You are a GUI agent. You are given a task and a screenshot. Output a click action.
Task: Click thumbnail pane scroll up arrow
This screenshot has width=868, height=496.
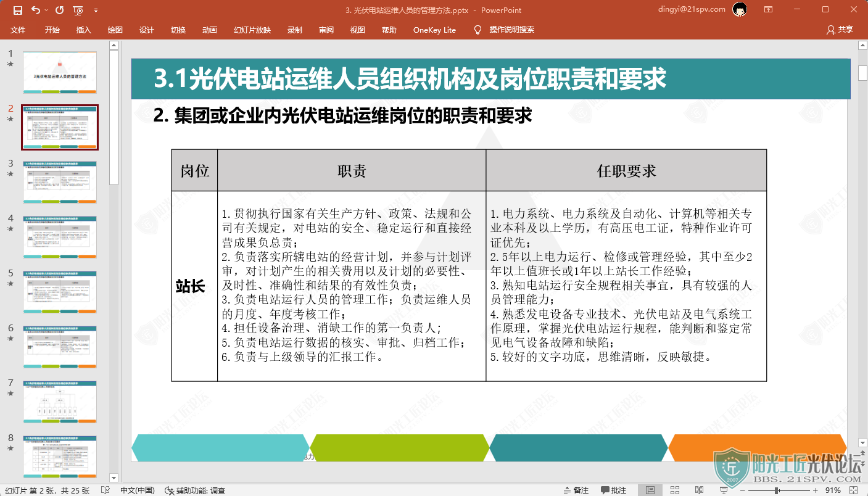pos(114,45)
